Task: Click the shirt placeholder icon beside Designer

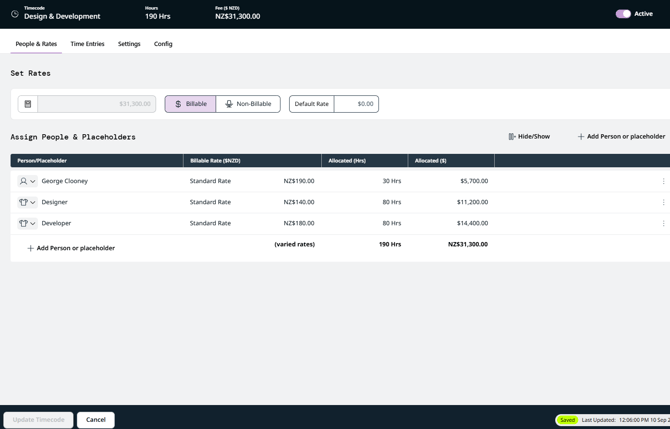Action: [x=24, y=202]
